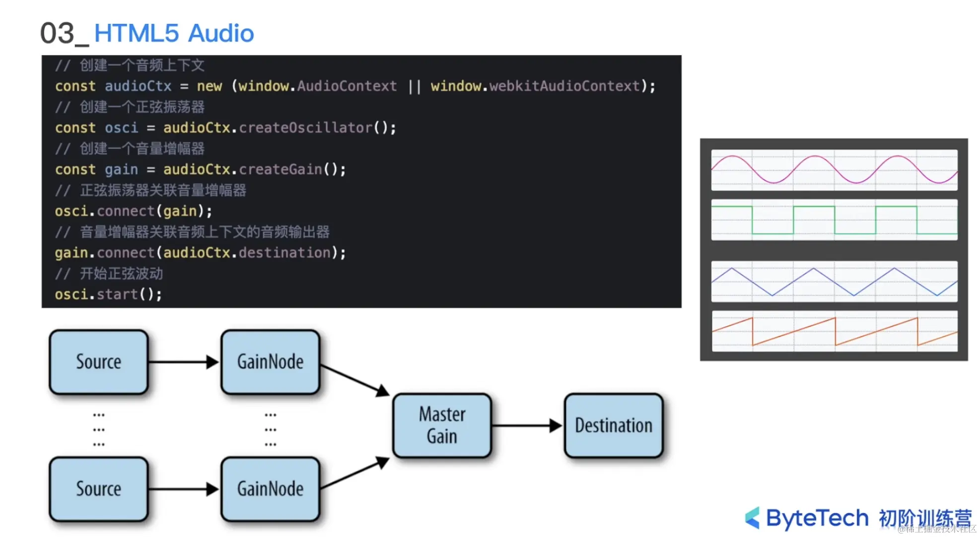Click the lower Source node
The width and height of the screenshot is (980, 537).
98,489
